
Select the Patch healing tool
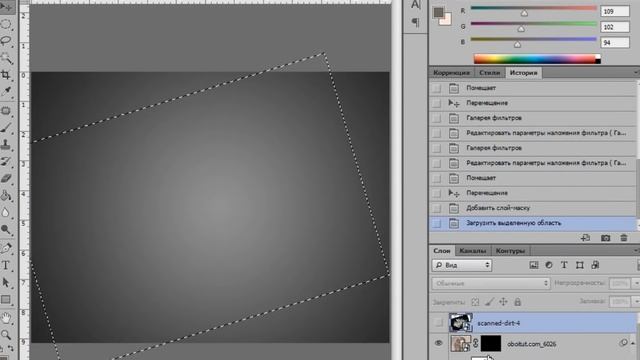(x=6, y=111)
